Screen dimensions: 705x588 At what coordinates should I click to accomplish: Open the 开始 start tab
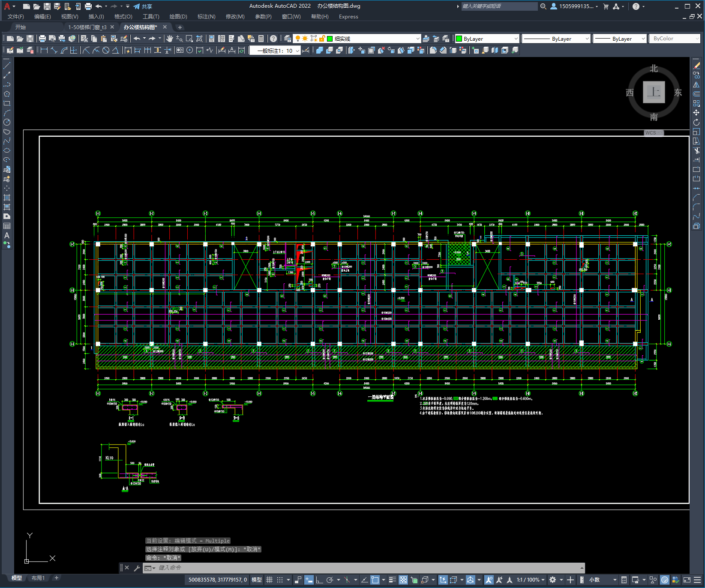tap(21, 27)
